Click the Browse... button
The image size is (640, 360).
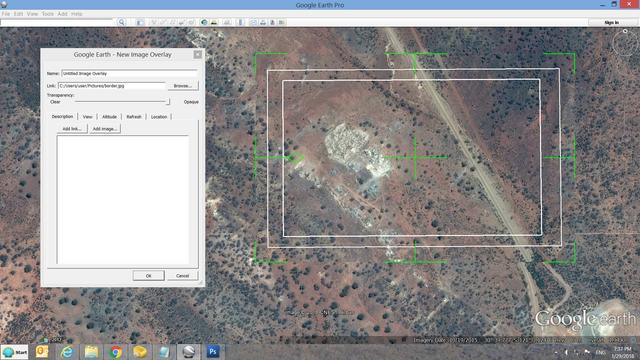[182, 86]
